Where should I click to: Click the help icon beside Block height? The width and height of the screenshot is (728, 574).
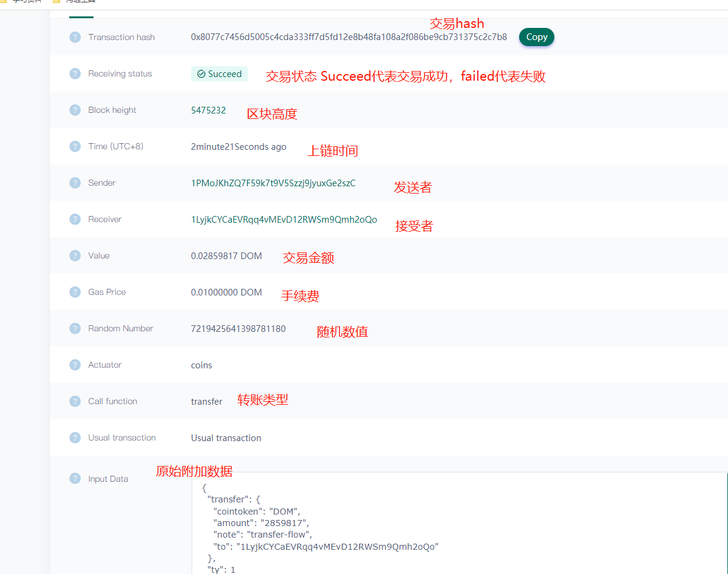click(x=75, y=110)
